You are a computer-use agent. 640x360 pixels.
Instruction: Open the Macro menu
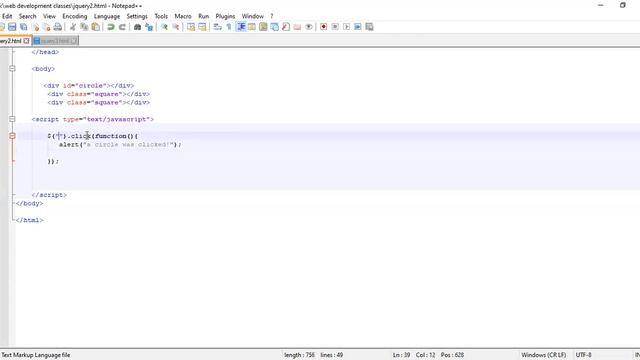[183, 16]
